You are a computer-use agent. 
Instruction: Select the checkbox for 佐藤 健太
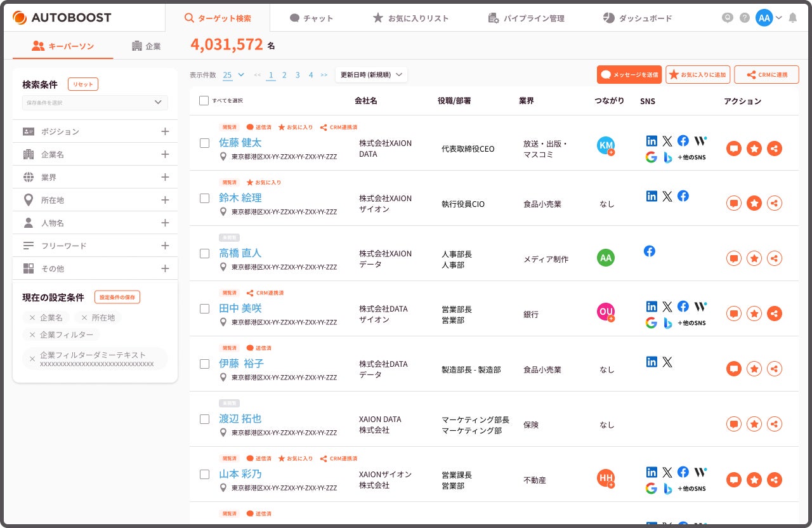(x=204, y=143)
